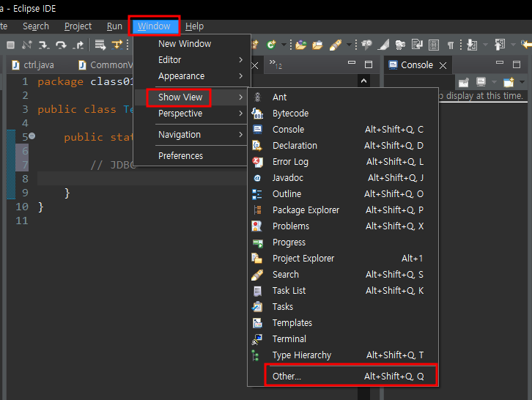Select Other... in Show View submenu
Image resolution: width=532 pixels, height=400 pixels.
tap(343, 377)
